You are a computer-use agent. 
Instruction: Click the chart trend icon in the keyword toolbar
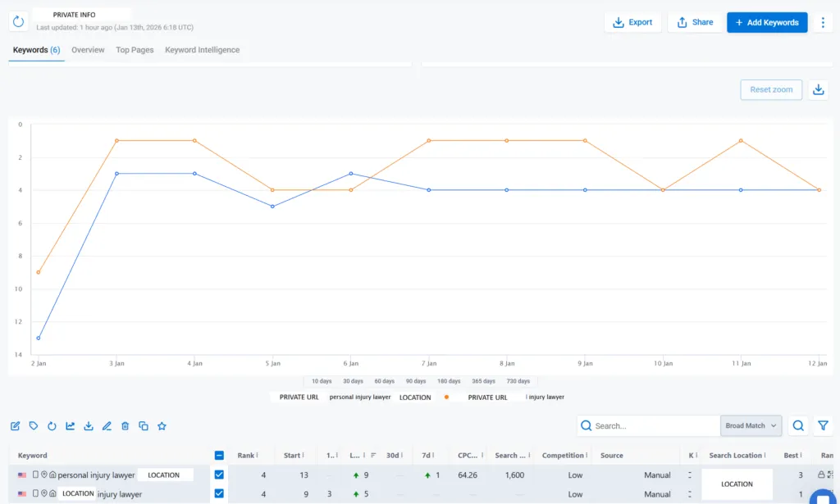pyautogui.click(x=71, y=426)
